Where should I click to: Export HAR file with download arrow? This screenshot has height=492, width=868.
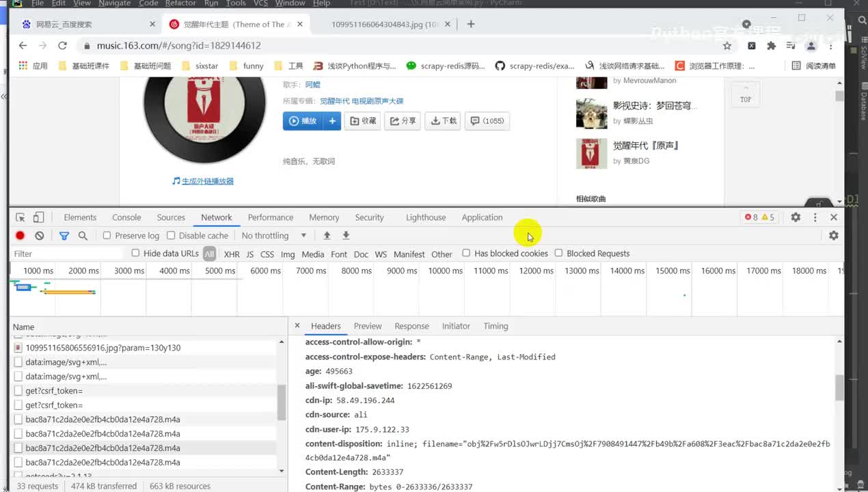click(346, 236)
